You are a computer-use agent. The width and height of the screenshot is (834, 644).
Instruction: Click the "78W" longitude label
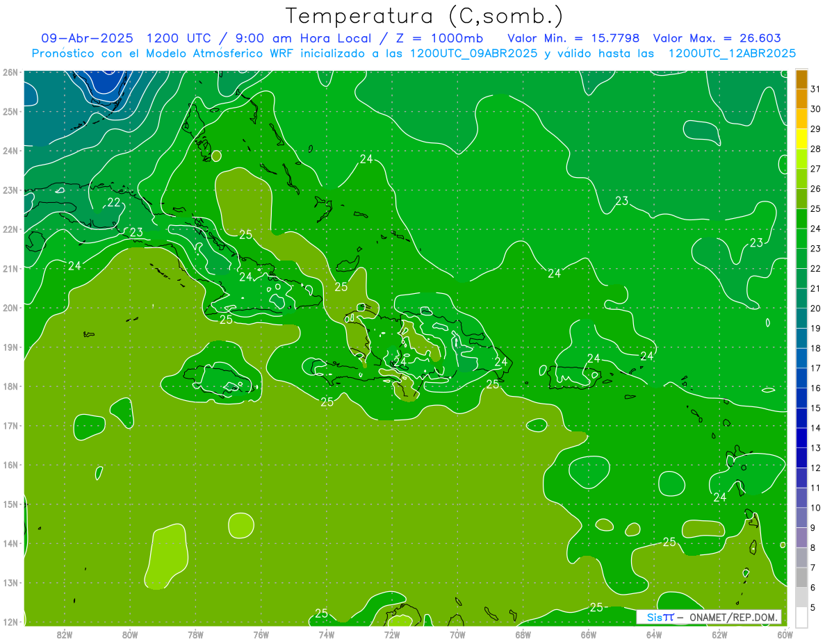pyautogui.click(x=195, y=634)
